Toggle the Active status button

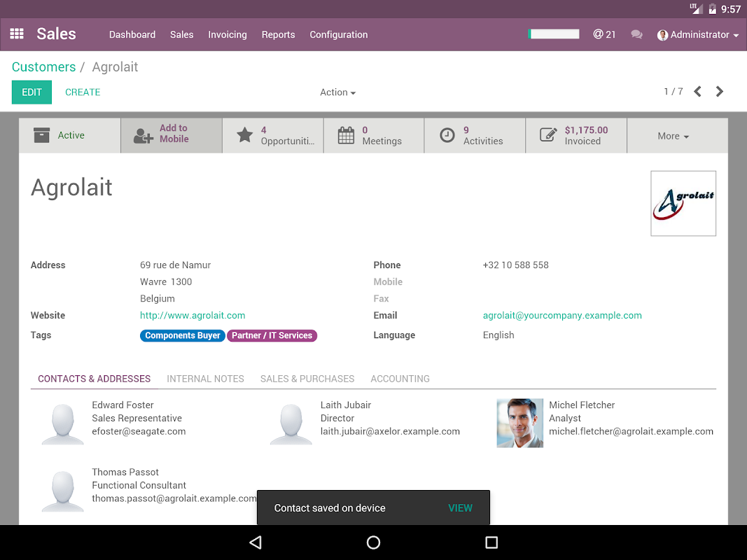click(70, 136)
